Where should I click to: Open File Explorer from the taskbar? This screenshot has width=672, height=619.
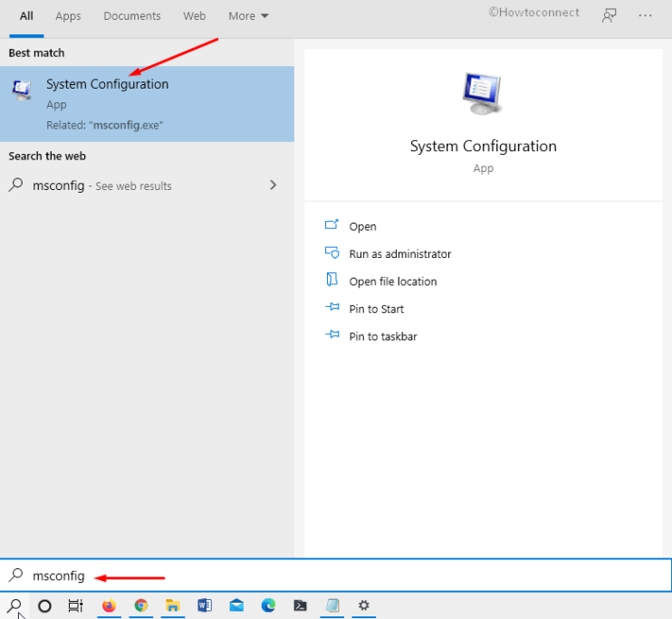(173, 605)
